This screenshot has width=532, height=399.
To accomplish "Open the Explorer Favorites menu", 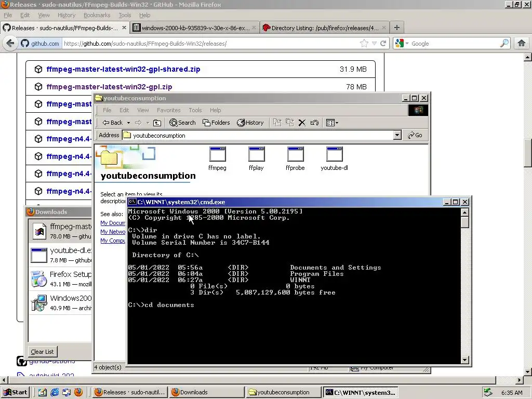I will point(169,110).
